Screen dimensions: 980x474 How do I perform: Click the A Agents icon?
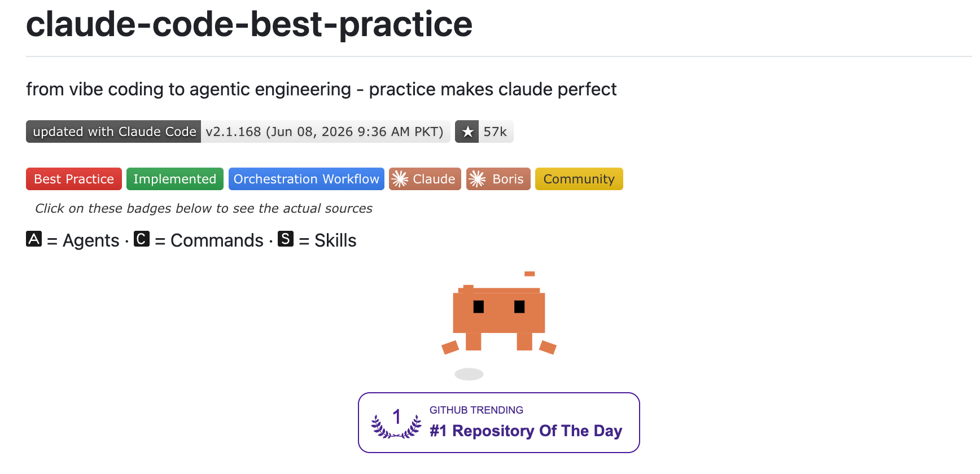(34, 239)
